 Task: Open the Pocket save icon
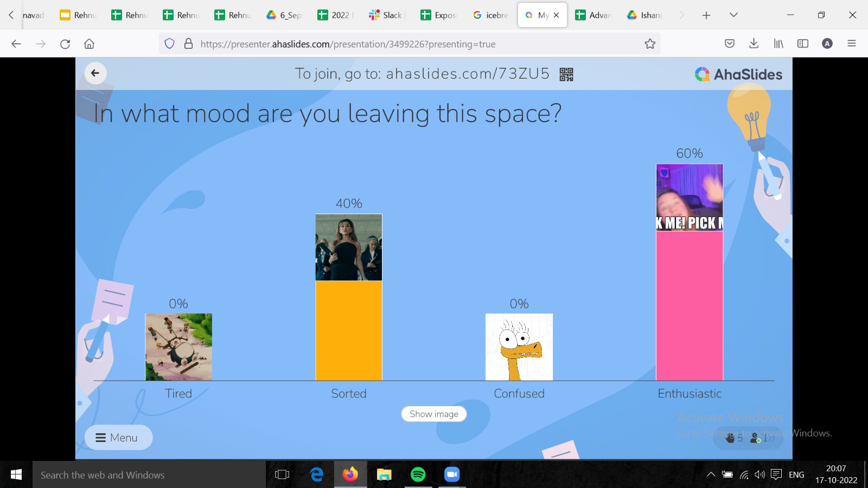730,44
